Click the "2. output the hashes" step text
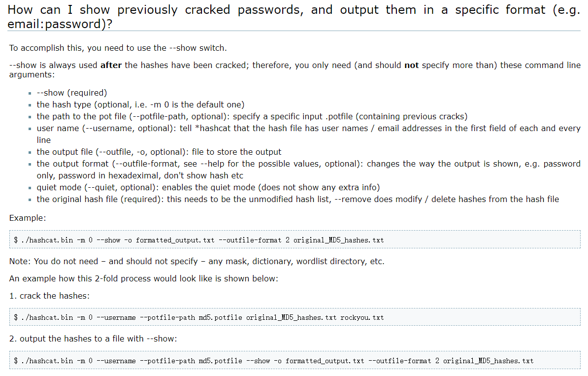Image resolution: width=588 pixels, height=376 pixels. [93, 339]
